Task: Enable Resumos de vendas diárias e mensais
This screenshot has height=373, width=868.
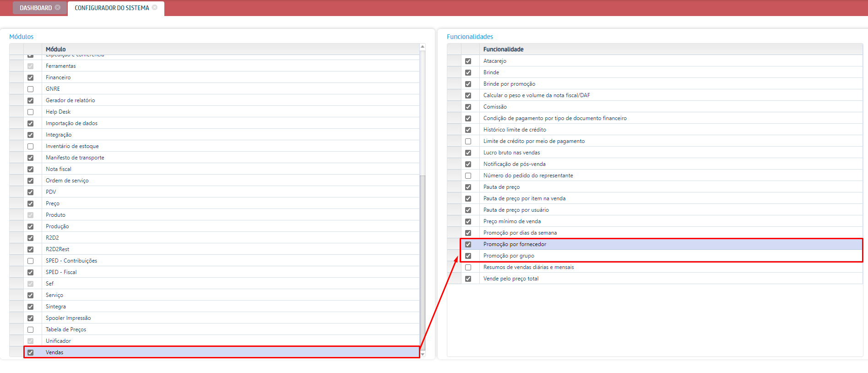Action: [x=468, y=267]
